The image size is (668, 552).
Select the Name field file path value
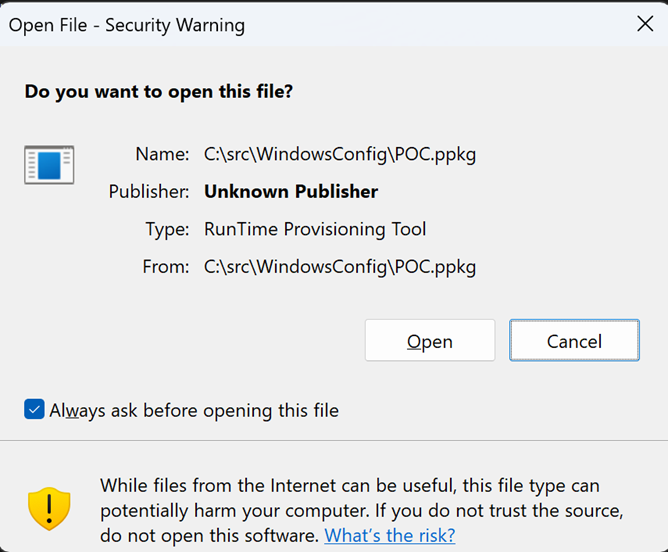point(340,154)
